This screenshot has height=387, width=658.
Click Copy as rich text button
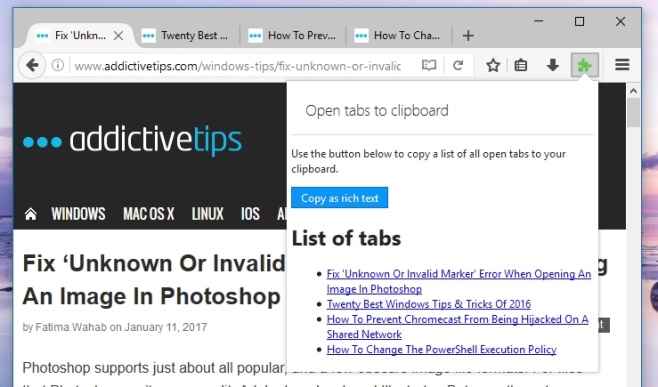339,198
